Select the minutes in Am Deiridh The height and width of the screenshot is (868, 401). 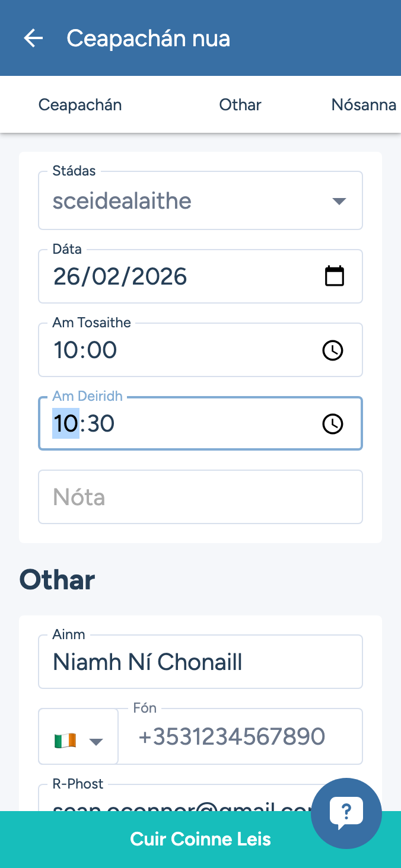pyautogui.click(x=101, y=424)
